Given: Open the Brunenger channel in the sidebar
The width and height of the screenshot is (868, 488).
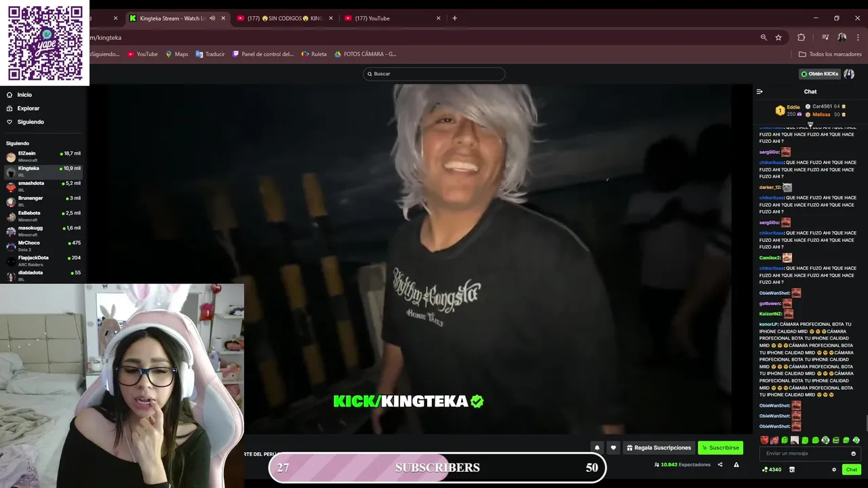Looking at the screenshot, I should [x=43, y=201].
